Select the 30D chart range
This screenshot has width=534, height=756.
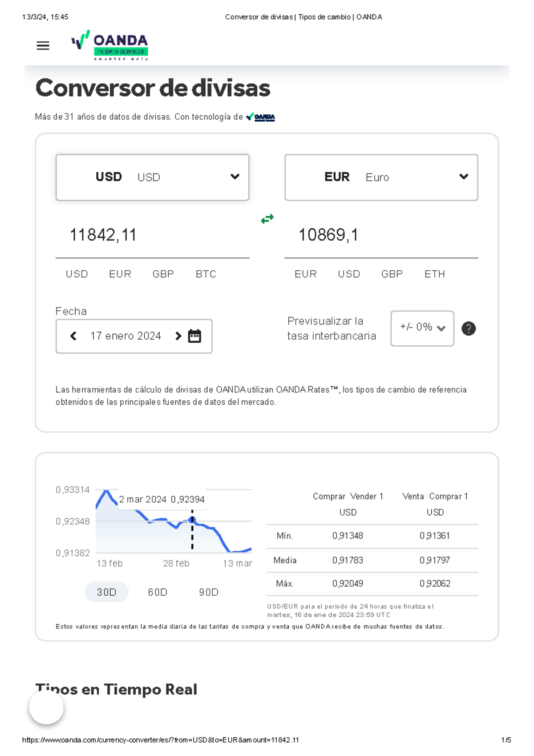(x=107, y=592)
